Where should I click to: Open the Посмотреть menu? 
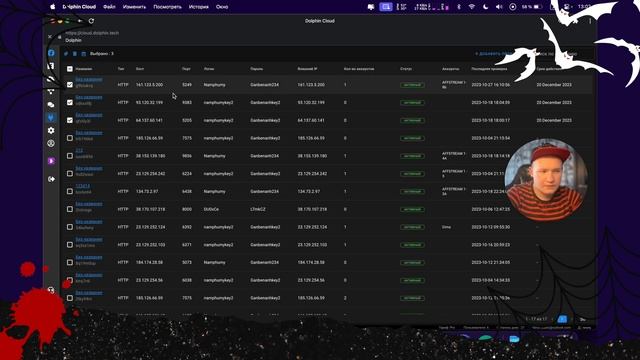point(167,7)
